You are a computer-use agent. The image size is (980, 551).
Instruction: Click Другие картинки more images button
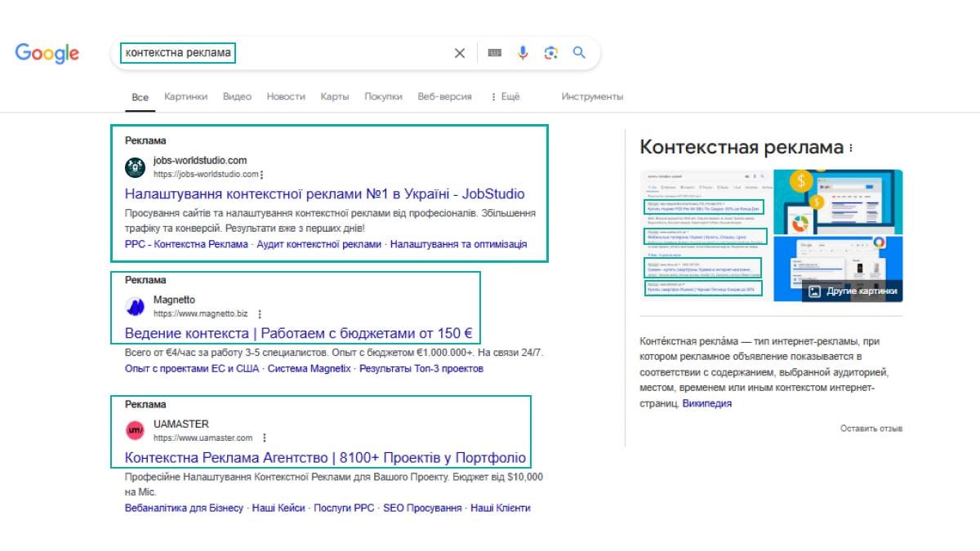[x=853, y=291]
